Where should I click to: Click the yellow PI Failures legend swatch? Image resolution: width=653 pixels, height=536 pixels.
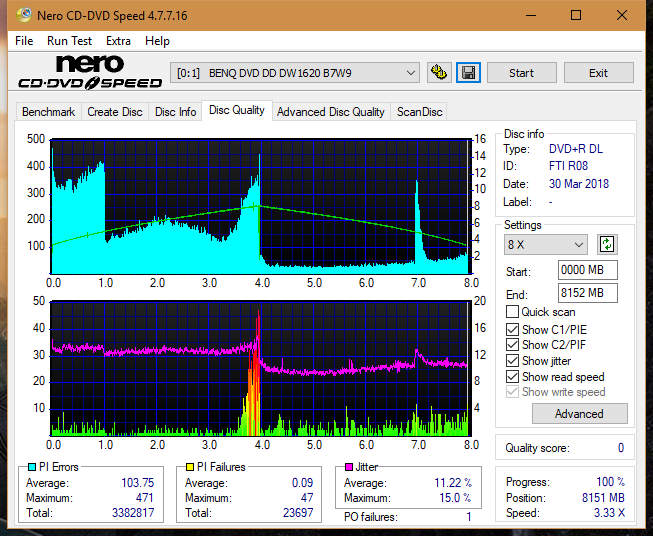(x=190, y=467)
